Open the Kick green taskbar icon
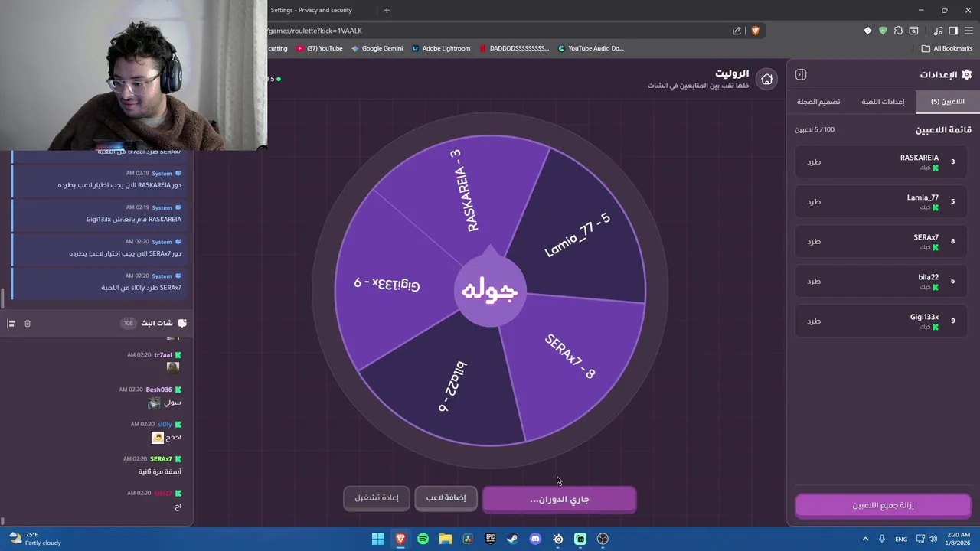 pyautogui.click(x=580, y=539)
